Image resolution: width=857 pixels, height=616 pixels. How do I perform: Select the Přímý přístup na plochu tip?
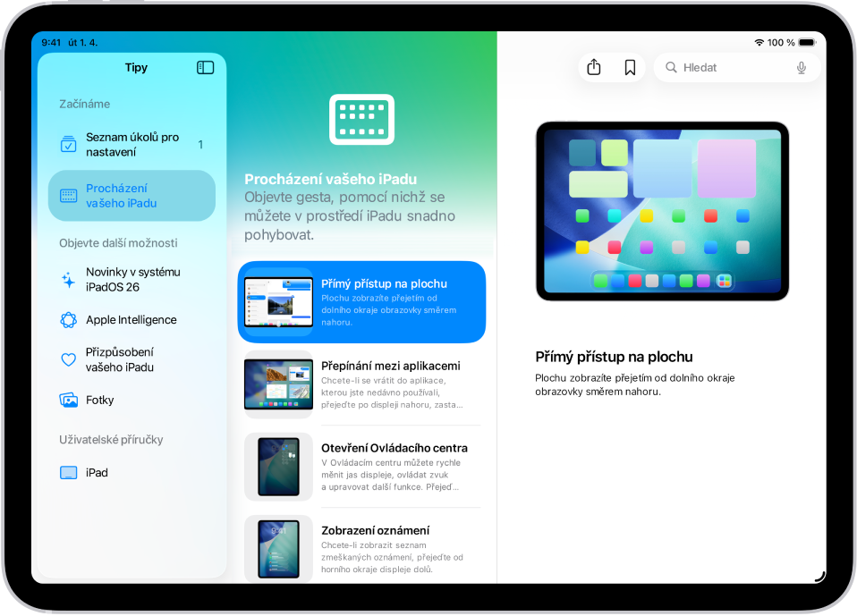point(361,302)
